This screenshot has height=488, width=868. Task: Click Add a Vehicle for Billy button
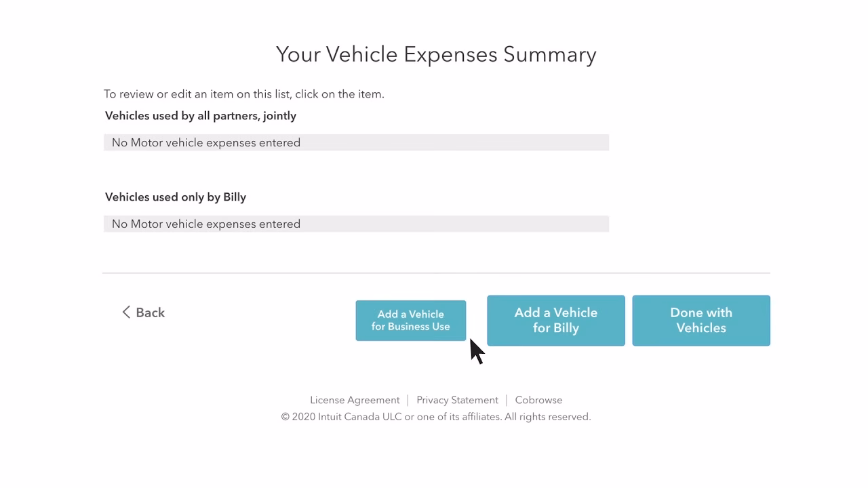[555, 321]
